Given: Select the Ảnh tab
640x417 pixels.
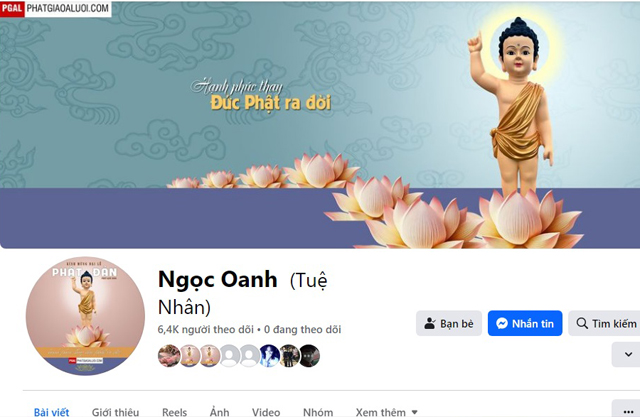Looking at the screenshot, I should click(x=220, y=412).
